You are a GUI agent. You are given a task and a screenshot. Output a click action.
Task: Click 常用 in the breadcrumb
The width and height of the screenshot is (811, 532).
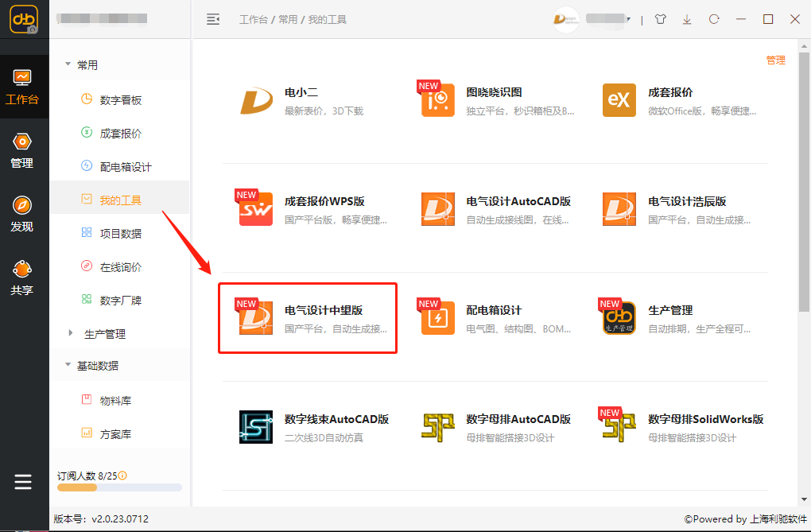coord(288,20)
